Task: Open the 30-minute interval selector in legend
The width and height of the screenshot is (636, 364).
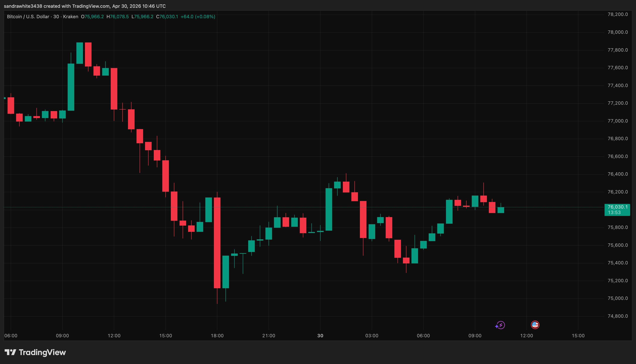Action: click(56, 17)
